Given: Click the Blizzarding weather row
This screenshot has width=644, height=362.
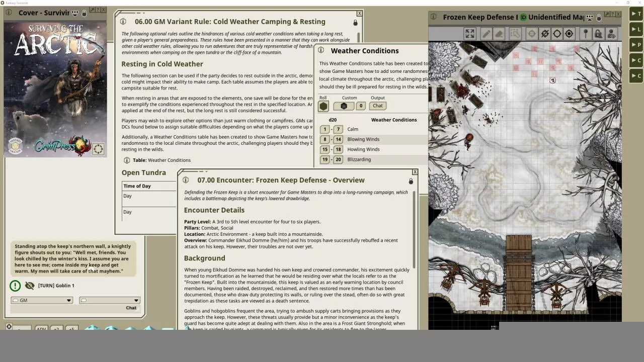Looking at the screenshot, I should pyautogui.click(x=373, y=159).
